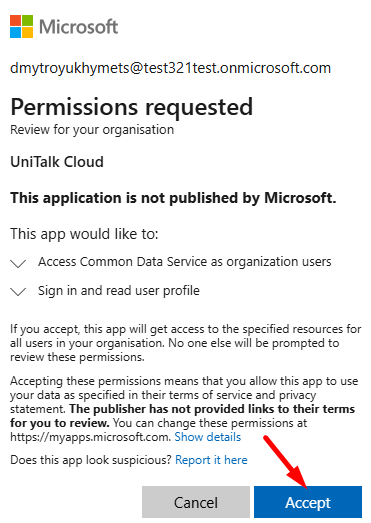Click the Cancel button

tap(196, 502)
